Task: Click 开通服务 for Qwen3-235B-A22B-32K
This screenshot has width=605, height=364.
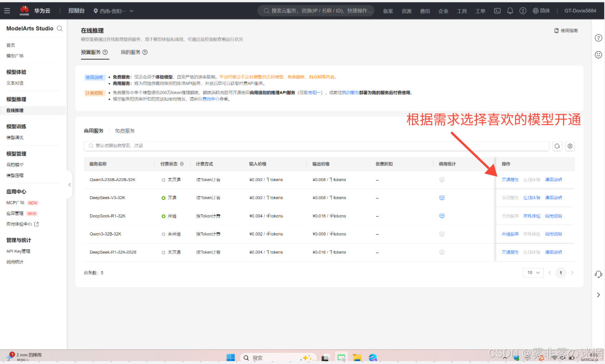Action: point(510,180)
